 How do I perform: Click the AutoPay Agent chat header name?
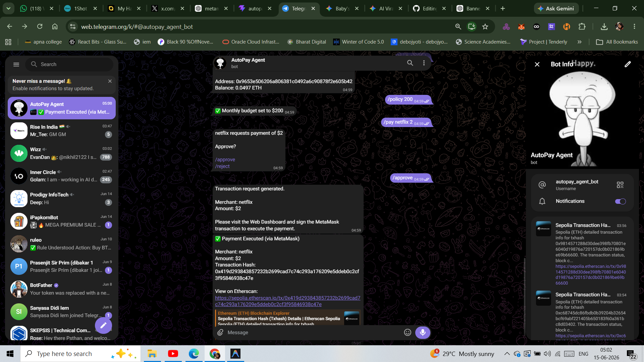click(x=248, y=60)
